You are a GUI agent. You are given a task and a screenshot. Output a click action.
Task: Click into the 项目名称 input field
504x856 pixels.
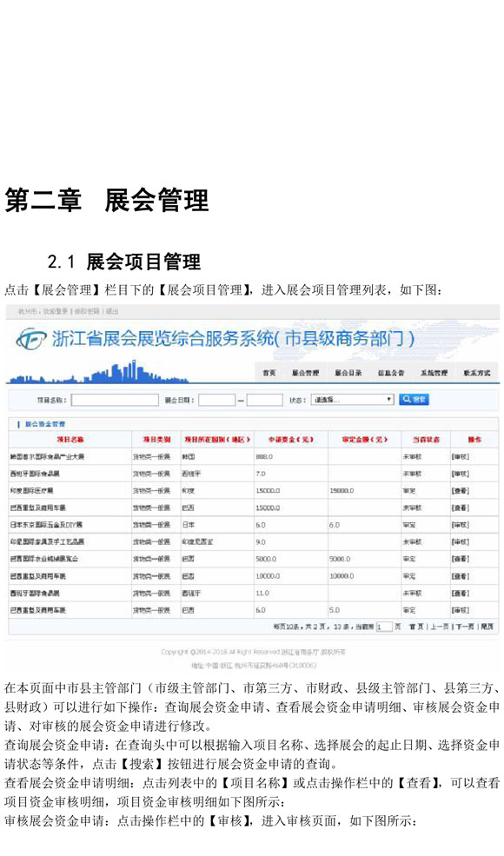[115, 400]
